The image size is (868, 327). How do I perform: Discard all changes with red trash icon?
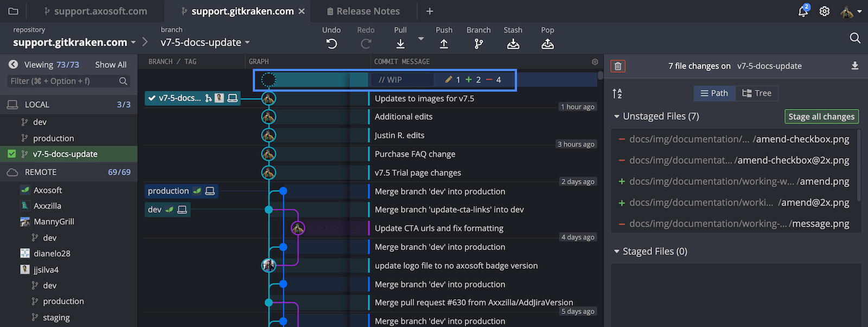(618, 66)
